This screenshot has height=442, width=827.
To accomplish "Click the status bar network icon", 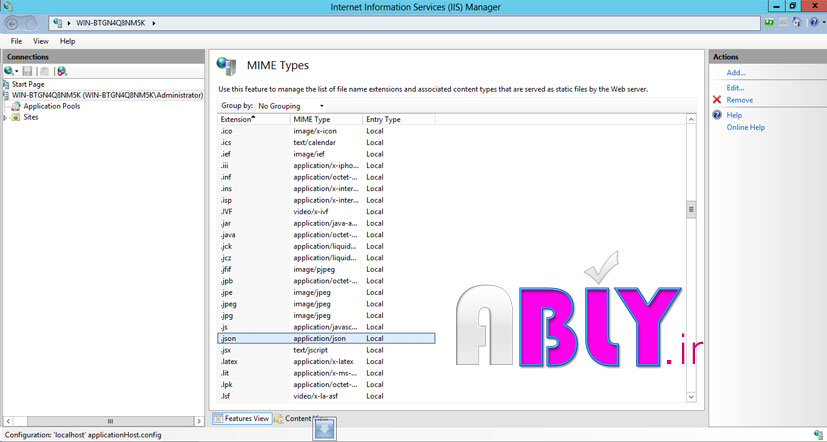I will tap(818, 435).
